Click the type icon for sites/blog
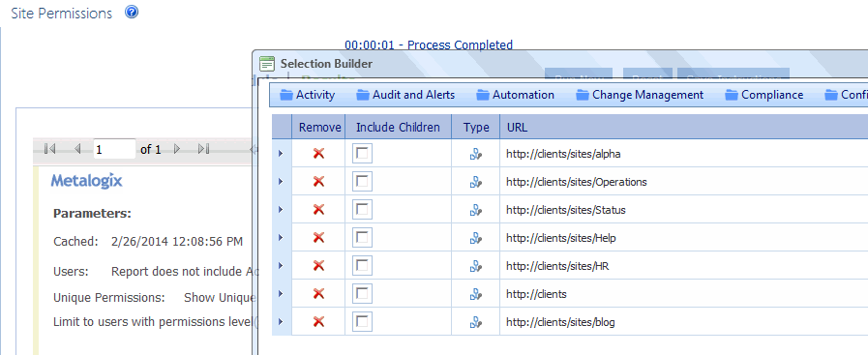Image resolution: width=868 pixels, height=355 pixels. pyautogui.click(x=475, y=322)
